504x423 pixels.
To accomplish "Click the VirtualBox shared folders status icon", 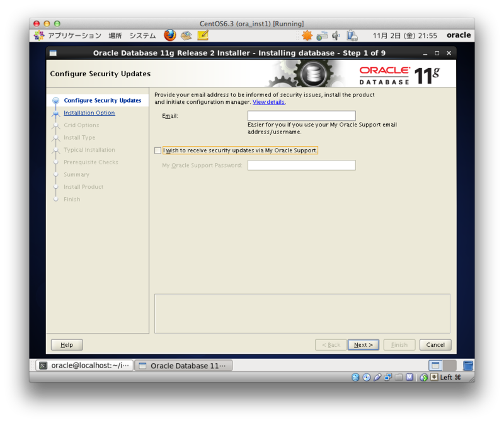I will pyautogui.click(x=399, y=377).
